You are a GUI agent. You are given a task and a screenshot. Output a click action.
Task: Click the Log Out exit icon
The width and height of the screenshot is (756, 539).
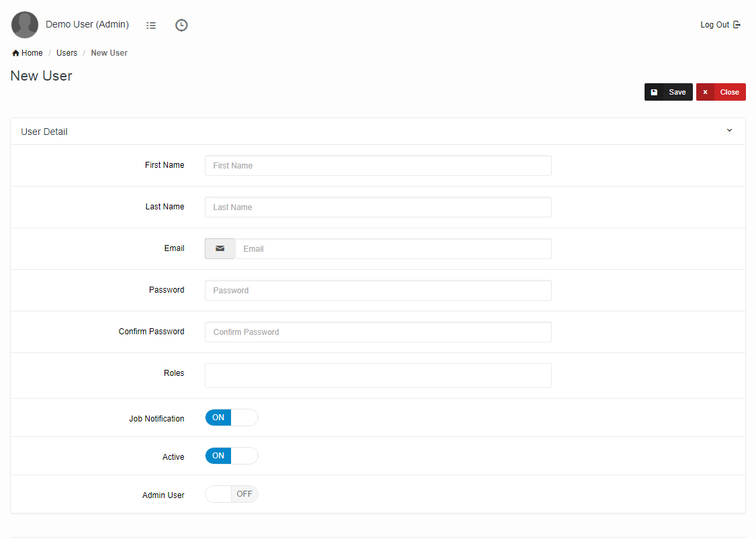pos(737,25)
